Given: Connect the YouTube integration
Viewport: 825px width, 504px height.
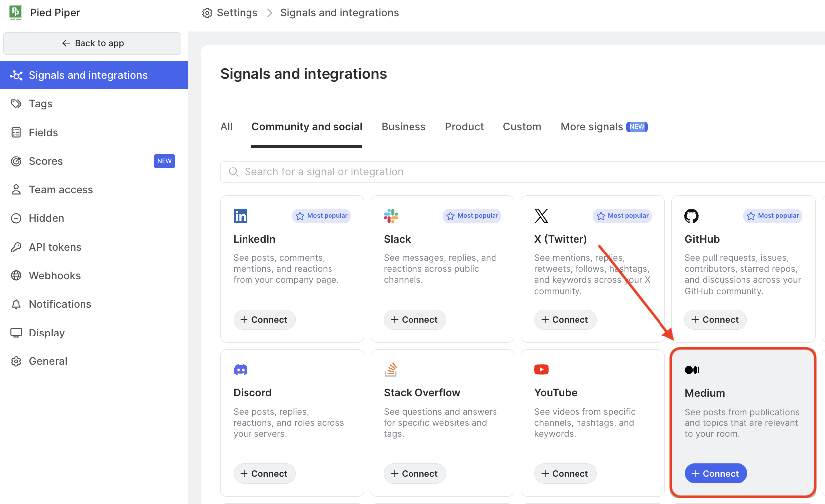Looking at the screenshot, I should click(x=565, y=474).
